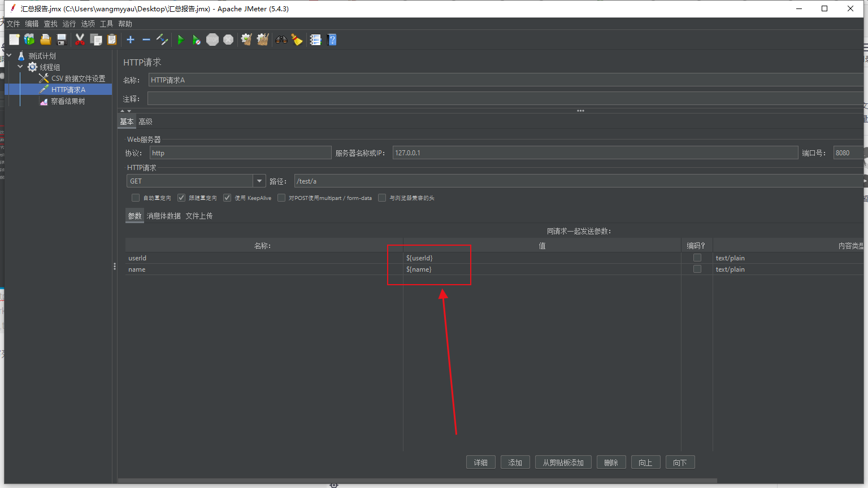Click the horizontal scrollbar at bottom
Image resolution: width=868 pixels, height=488 pixels.
418,481
